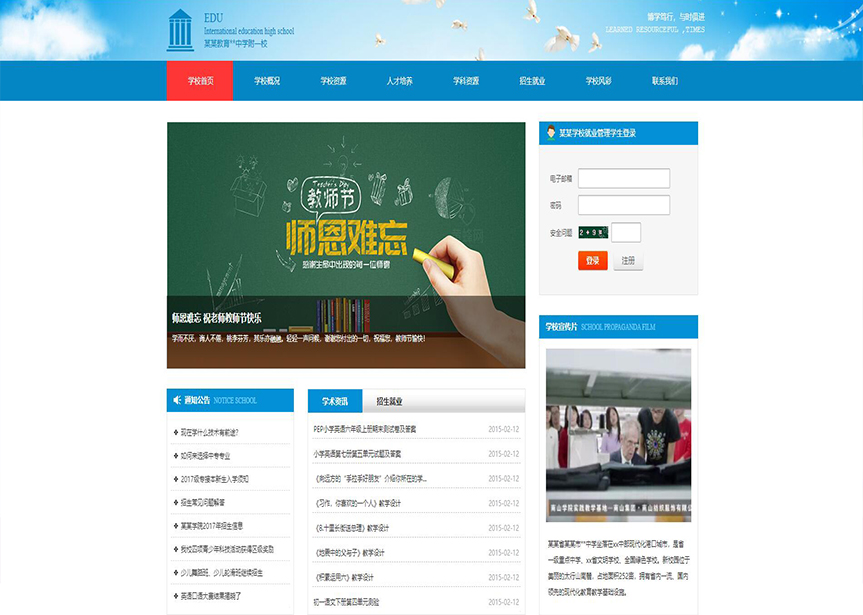Open 学校首页 in the navigation bar
This screenshot has width=863, height=615.
[200, 81]
